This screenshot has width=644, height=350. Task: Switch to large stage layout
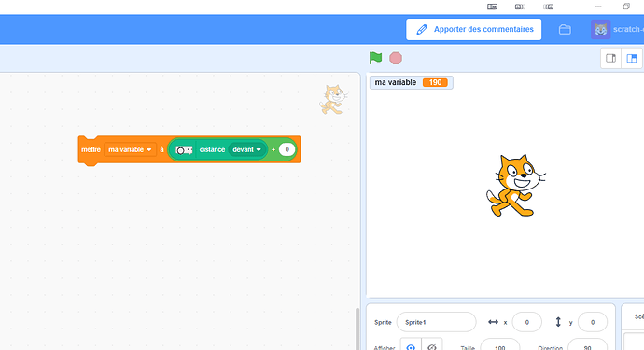[632, 58]
